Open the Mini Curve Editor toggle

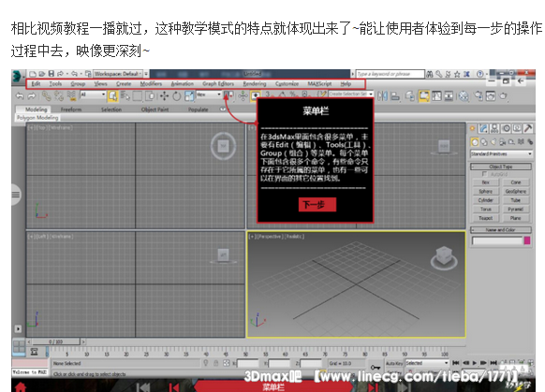(34, 352)
